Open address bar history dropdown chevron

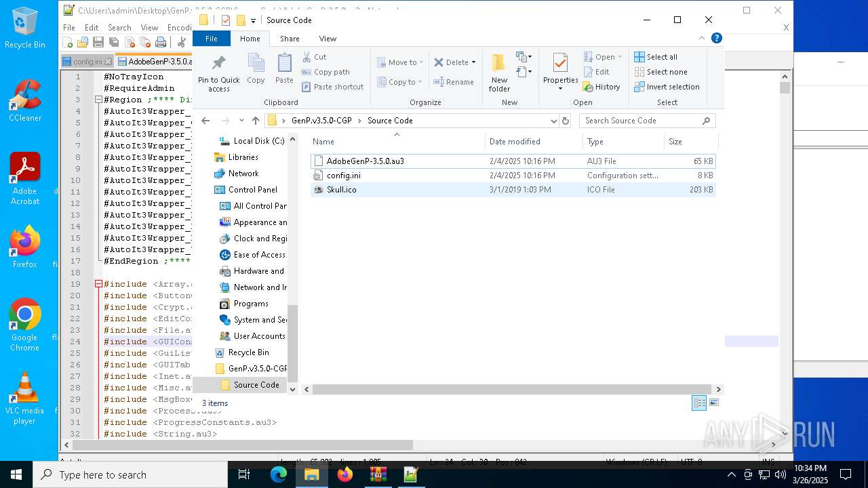point(554,121)
